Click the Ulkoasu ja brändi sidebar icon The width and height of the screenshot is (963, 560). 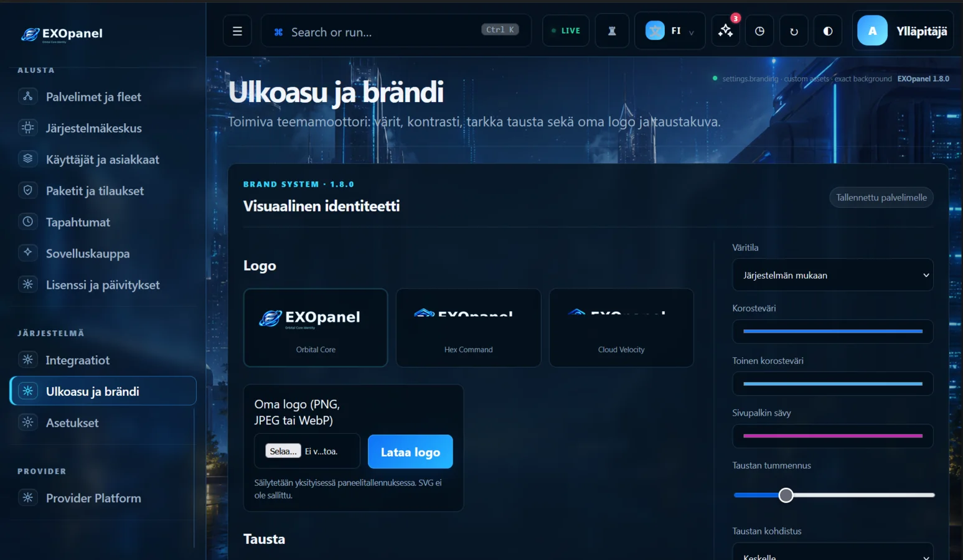pyautogui.click(x=28, y=391)
